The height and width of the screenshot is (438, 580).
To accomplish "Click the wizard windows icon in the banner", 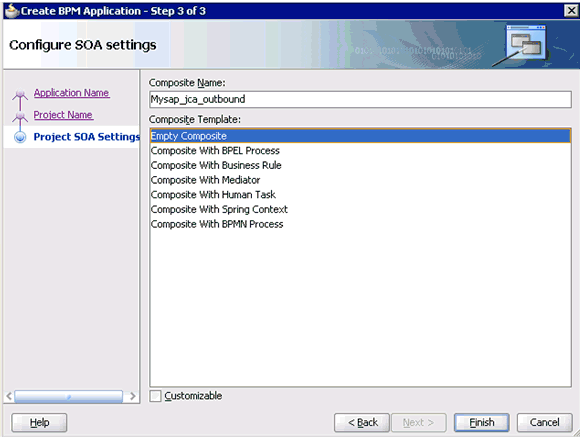I will pyautogui.click(x=526, y=43).
